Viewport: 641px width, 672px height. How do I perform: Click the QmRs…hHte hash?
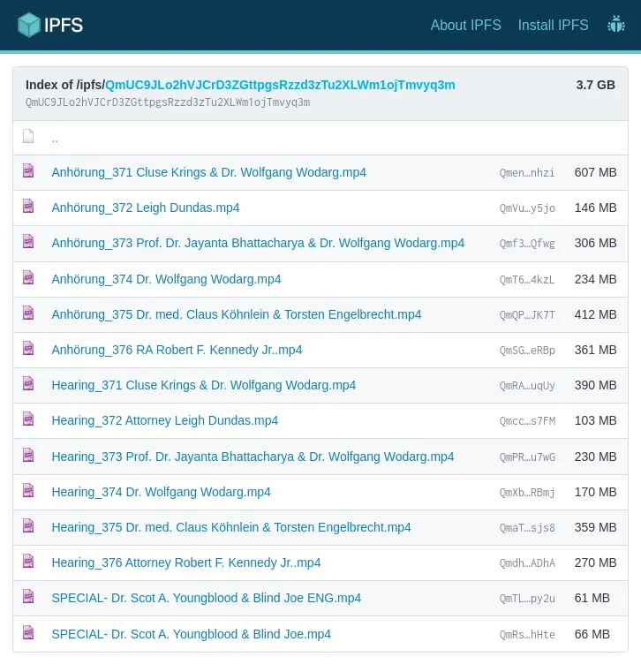pos(527,634)
